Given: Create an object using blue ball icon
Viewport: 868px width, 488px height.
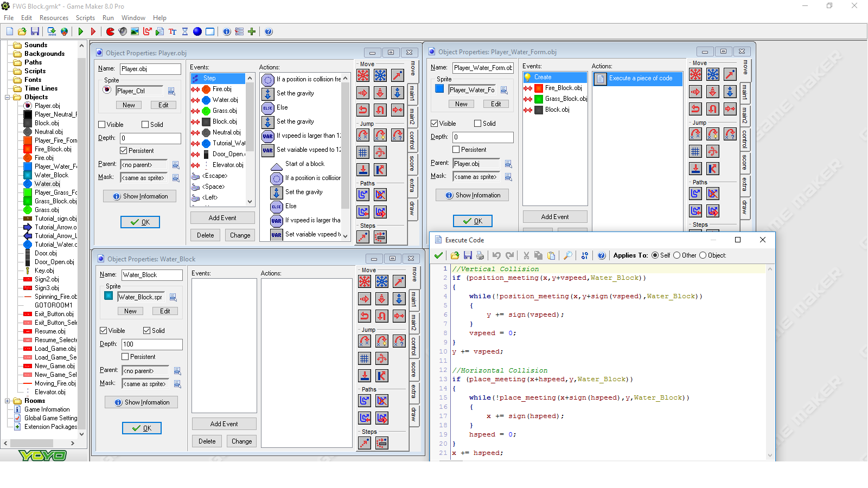Looking at the screenshot, I should pyautogui.click(x=197, y=31).
